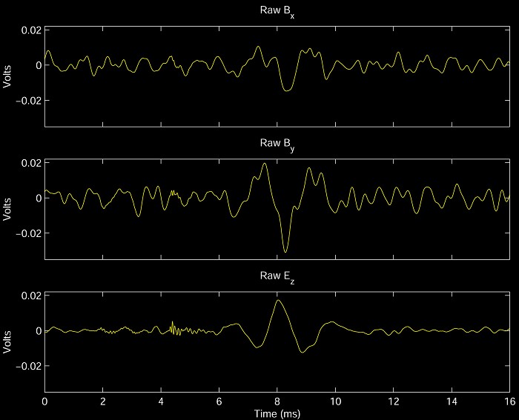The image size is (519, 420).
Task: Click the Volts label of the Bx plot
Action: (7, 76)
